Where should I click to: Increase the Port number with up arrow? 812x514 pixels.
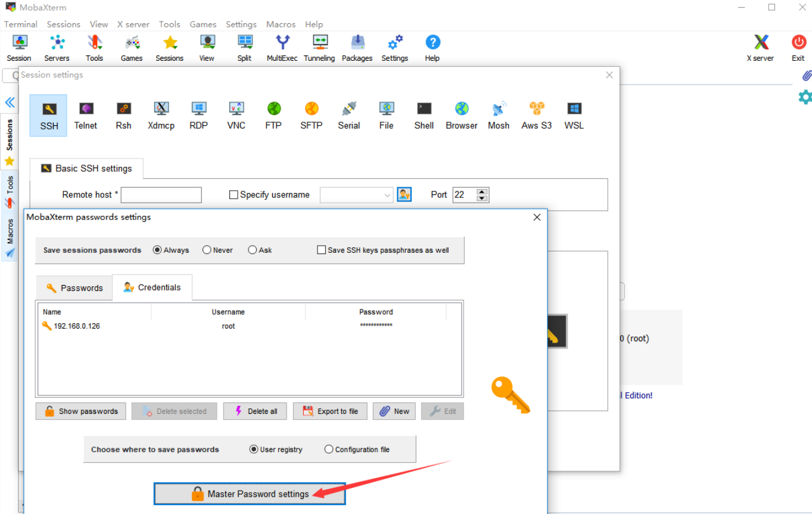pos(483,191)
